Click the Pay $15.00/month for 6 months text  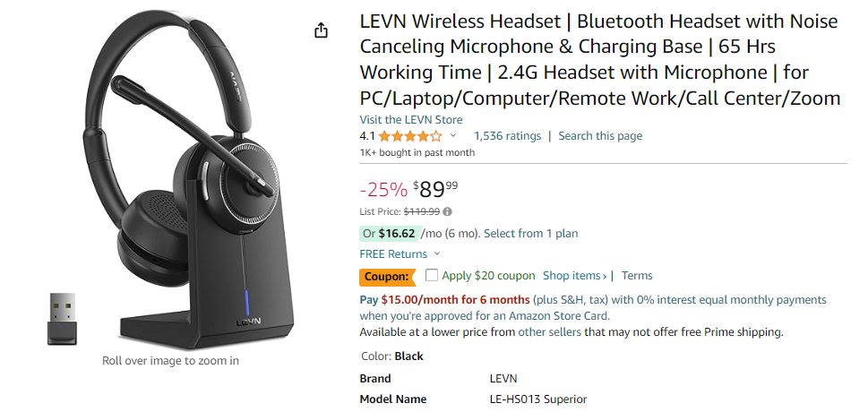pyautogui.click(x=444, y=300)
